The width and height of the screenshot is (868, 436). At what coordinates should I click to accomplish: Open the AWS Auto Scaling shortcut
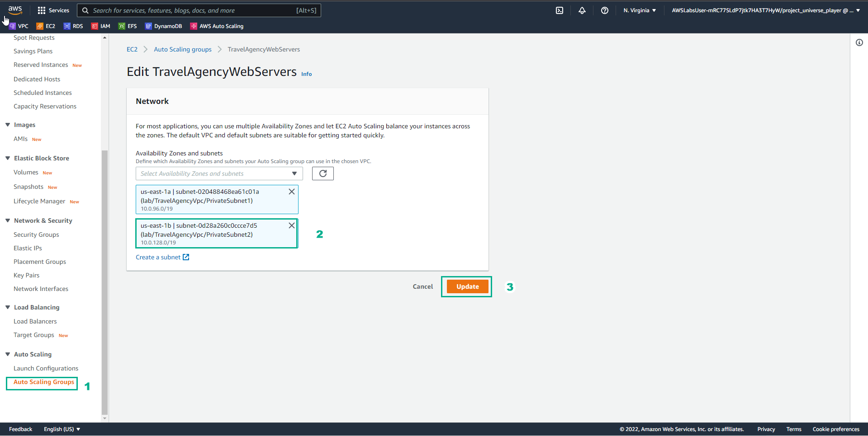tap(217, 26)
